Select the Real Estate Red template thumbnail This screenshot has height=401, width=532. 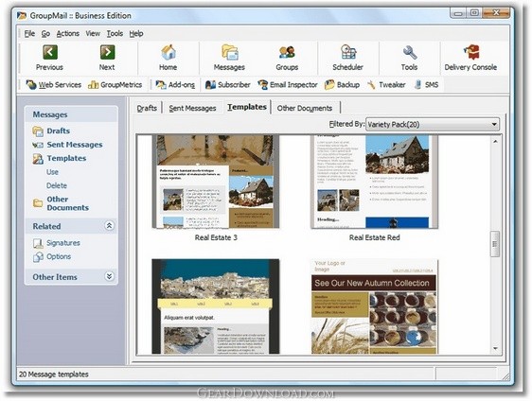[x=374, y=182]
